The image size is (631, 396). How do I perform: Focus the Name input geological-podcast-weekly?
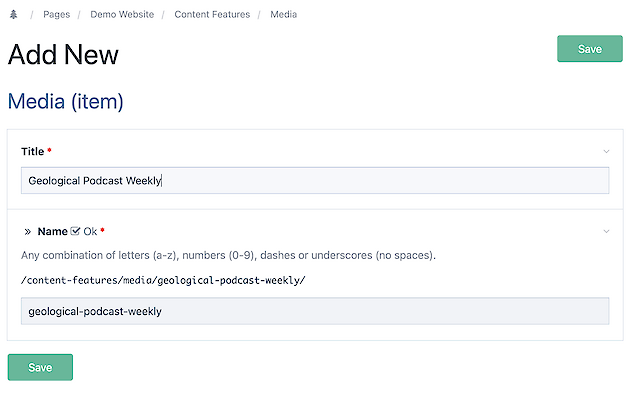click(x=315, y=311)
